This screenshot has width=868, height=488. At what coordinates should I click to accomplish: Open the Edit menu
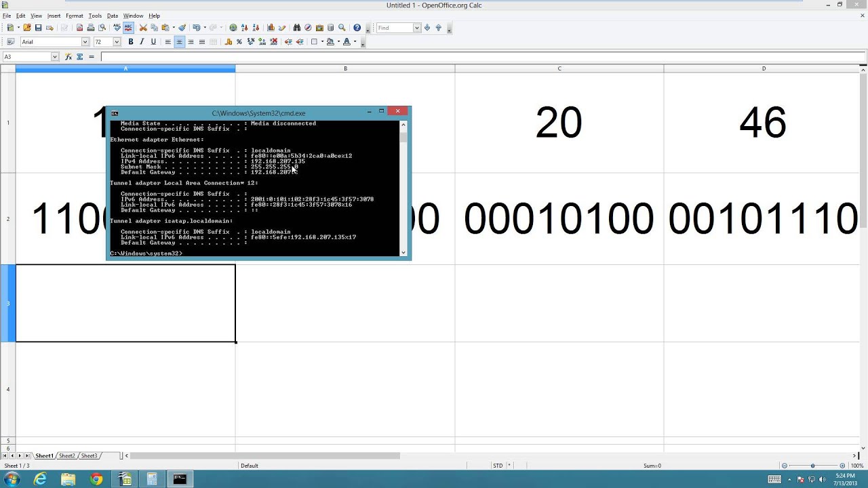tap(21, 16)
